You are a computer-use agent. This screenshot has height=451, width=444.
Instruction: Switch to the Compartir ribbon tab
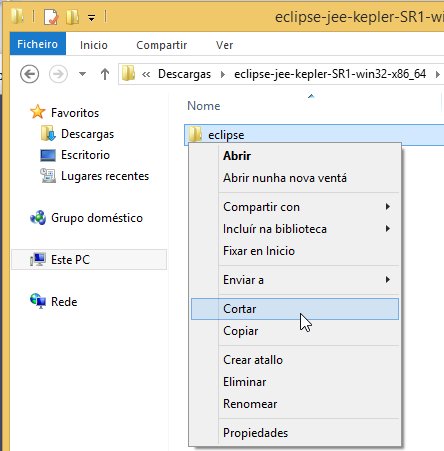pos(162,45)
